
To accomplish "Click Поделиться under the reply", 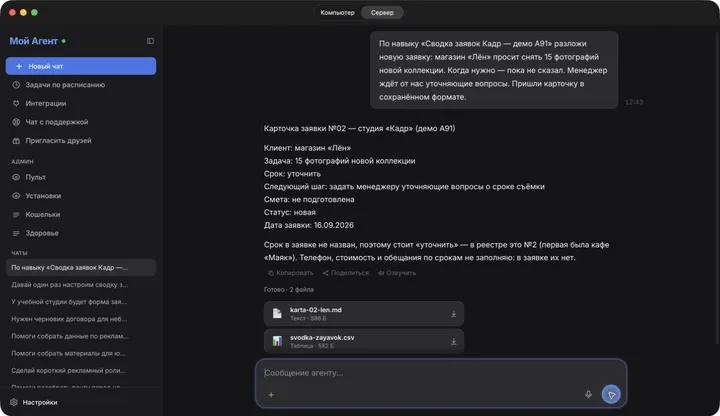I will coord(345,273).
